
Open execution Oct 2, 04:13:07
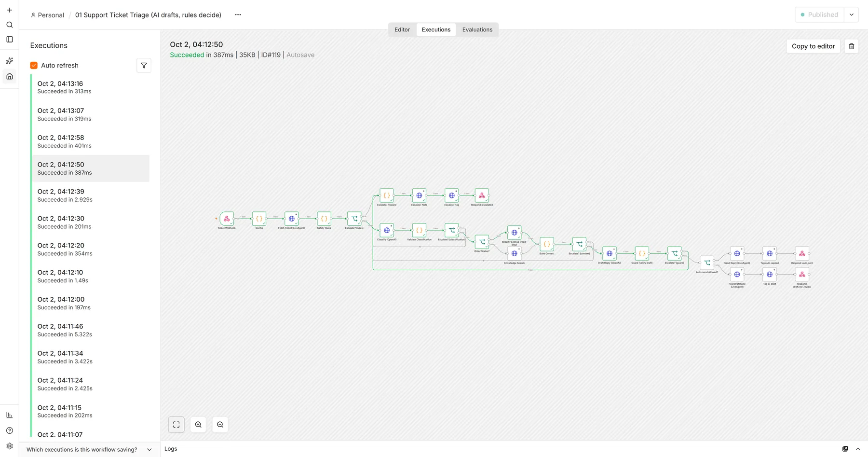click(91, 114)
